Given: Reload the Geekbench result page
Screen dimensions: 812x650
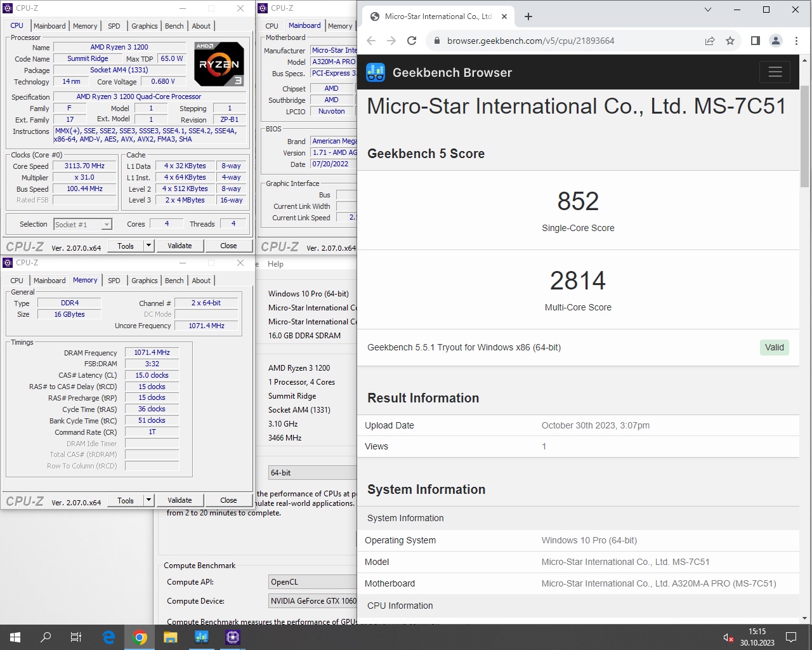Looking at the screenshot, I should click(412, 41).
